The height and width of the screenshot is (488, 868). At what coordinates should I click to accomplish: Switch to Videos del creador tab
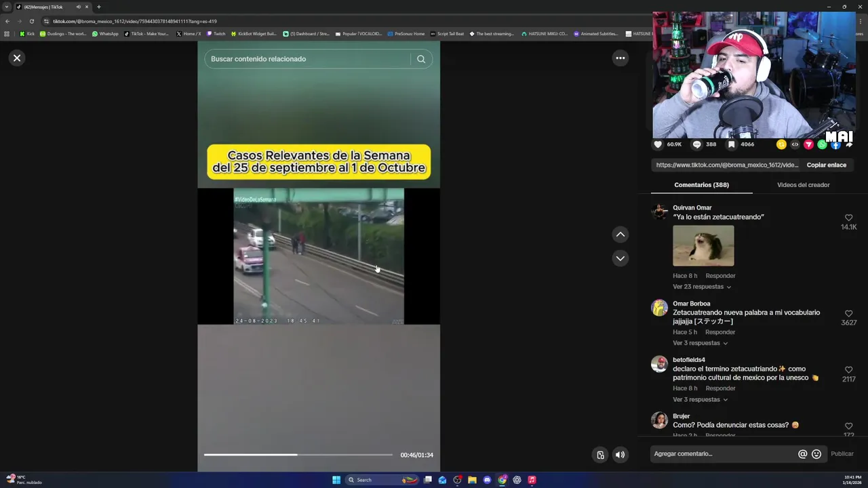pyautogui.click(x=803, y=185)
